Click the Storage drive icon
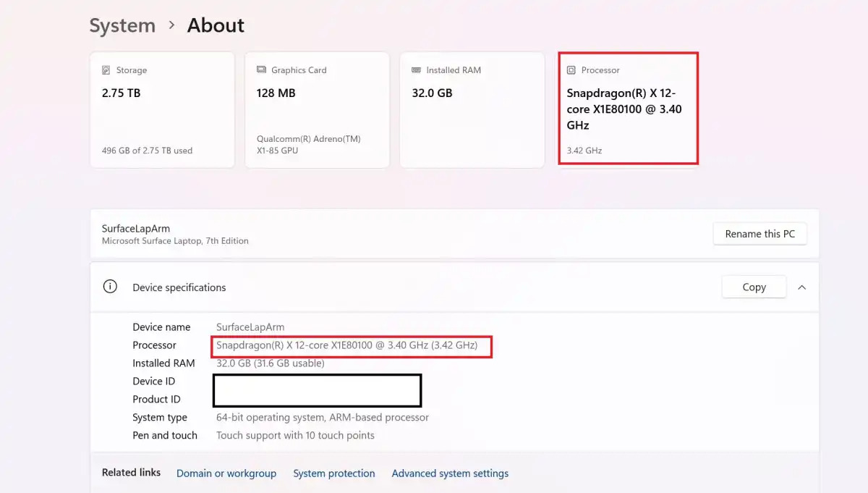Viewport: 868px width, 493px height. [106, 70]
